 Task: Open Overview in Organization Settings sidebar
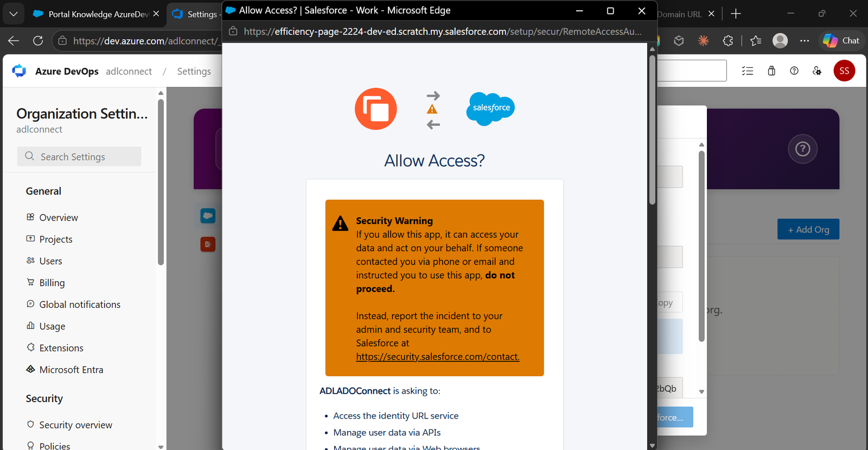point(59,218)
